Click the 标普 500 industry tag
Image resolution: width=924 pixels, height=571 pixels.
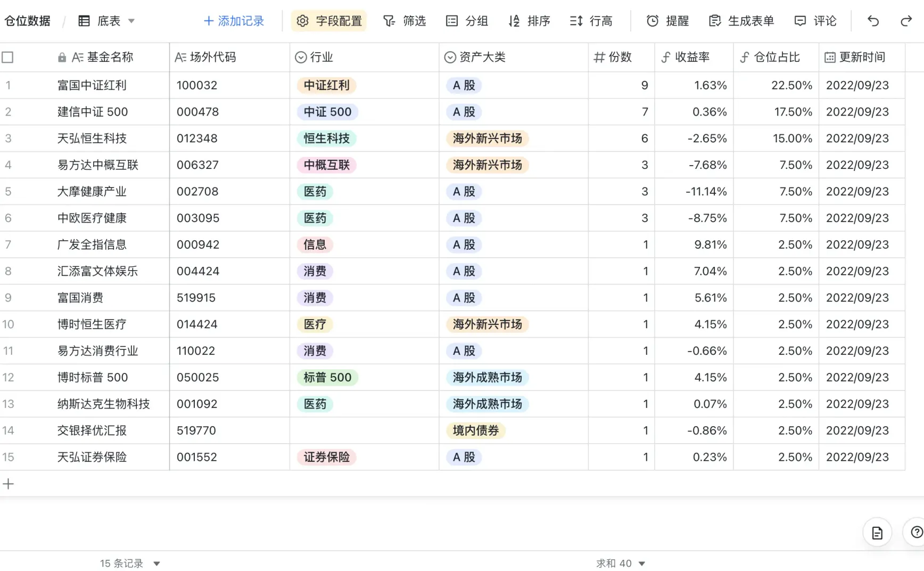327,378
